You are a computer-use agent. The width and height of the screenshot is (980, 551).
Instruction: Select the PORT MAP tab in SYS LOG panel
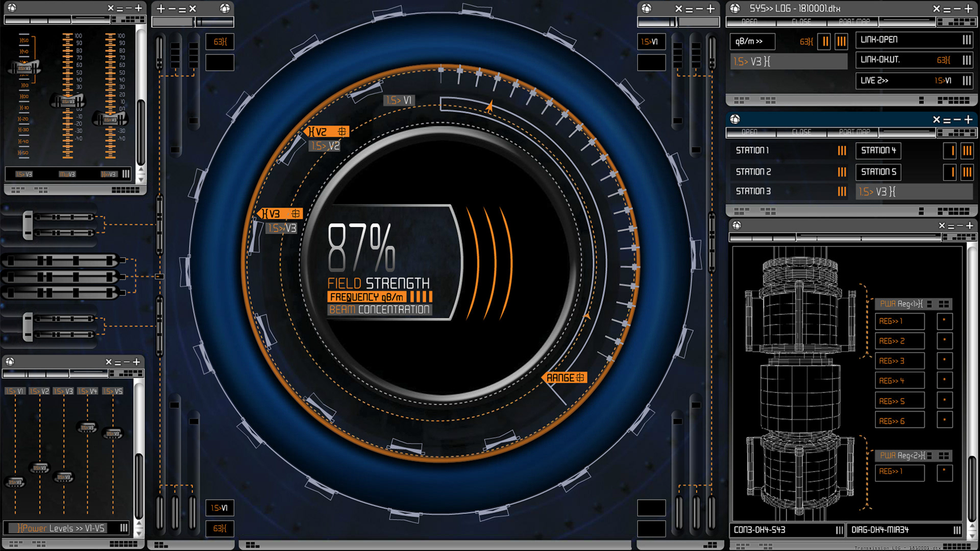[854, 22]
